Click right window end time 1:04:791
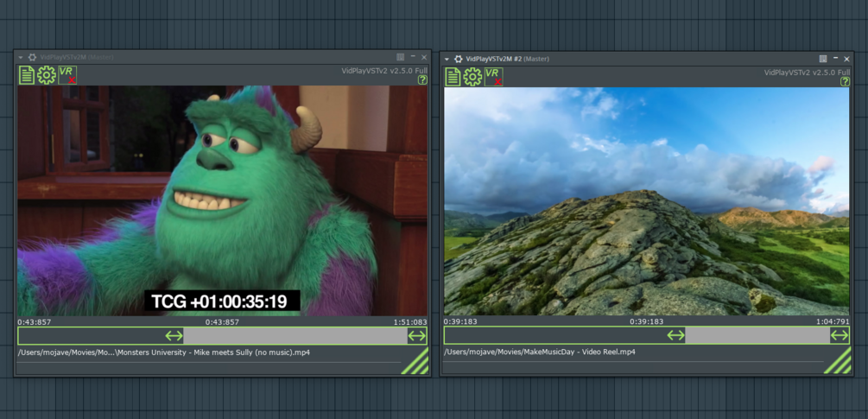This screenshot has width=868, height=419. [833, 321]
